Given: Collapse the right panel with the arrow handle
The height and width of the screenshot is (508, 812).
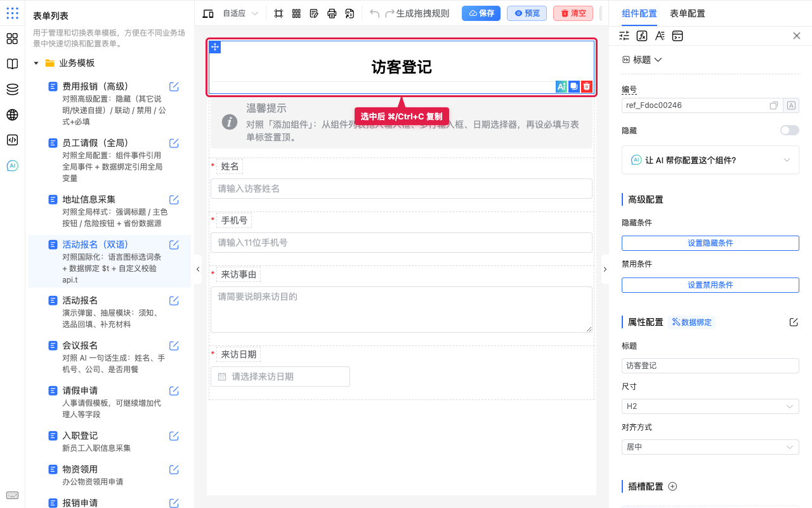Looking at the screenshot, I should [605, 269].
